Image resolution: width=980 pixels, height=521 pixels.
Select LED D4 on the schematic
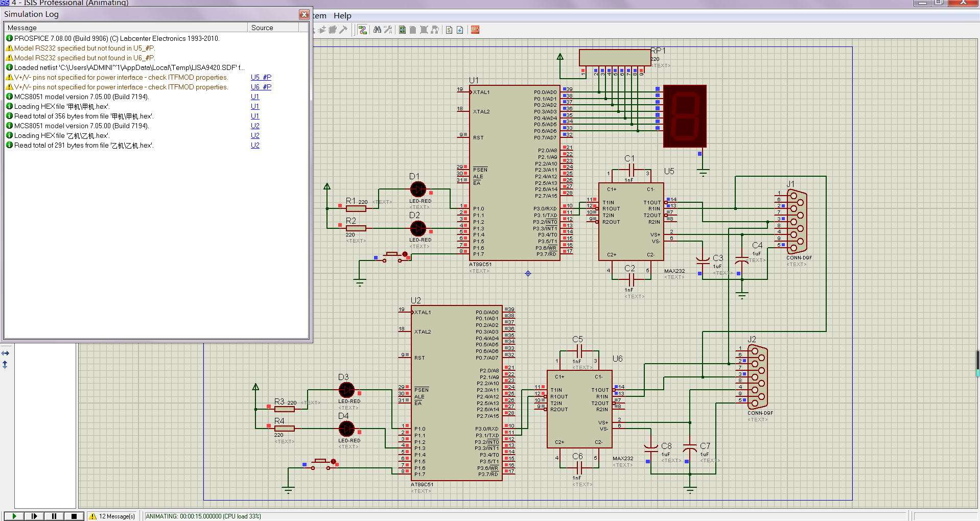[x=346, y=429]
